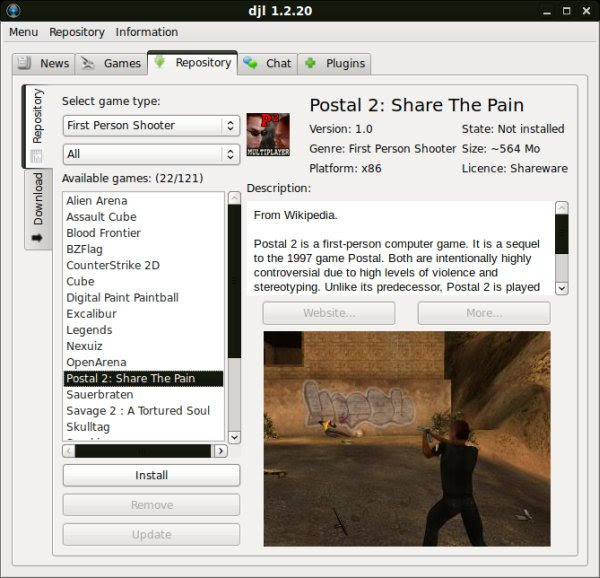Click games list vertical scrollbar thumb

click(x=234, y=281)
